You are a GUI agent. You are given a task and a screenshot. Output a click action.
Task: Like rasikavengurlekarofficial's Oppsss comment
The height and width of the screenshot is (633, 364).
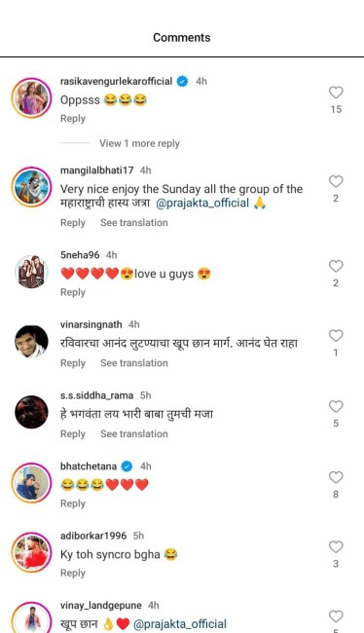(x=336, y=93)
